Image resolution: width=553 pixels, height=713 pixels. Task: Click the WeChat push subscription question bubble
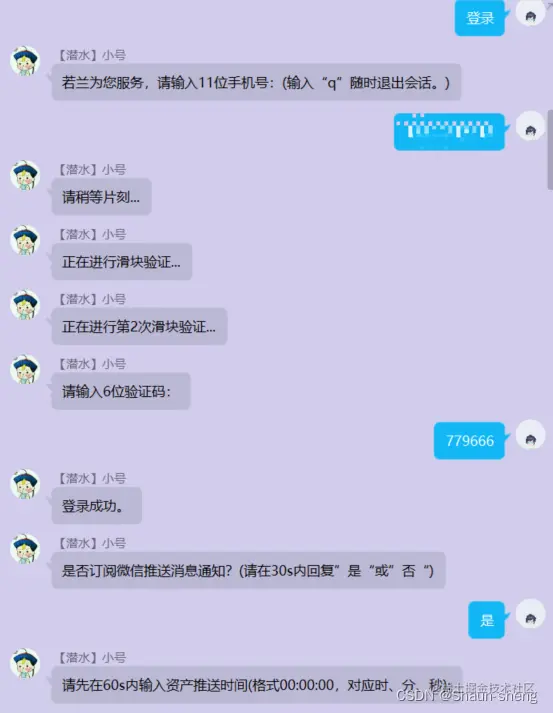(249, 570)
